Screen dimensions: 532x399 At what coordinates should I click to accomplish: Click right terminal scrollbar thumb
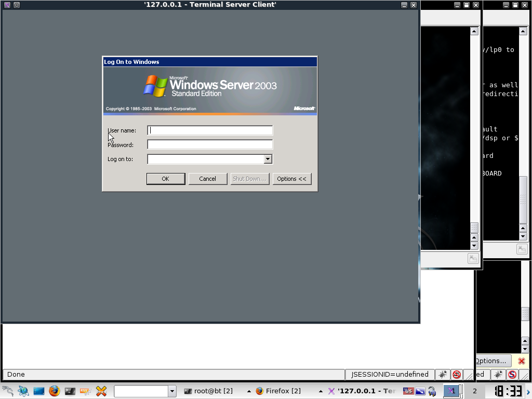(x=523, y=200)
